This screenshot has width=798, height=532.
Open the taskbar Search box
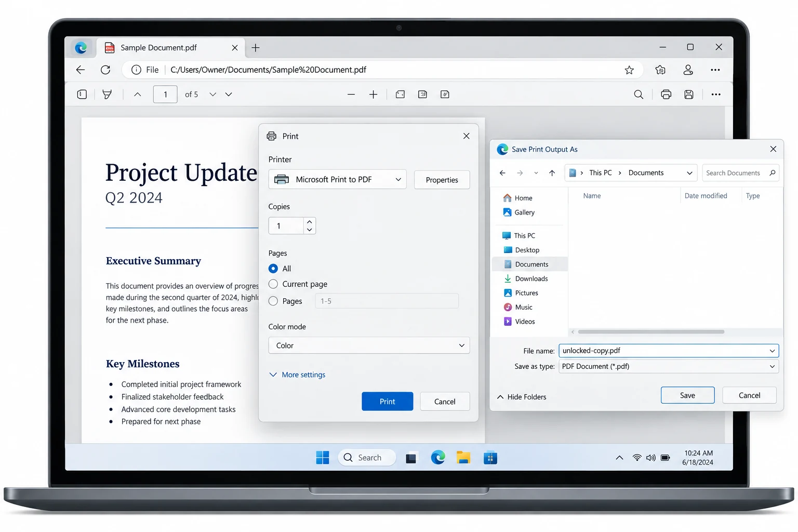[367, 458]
